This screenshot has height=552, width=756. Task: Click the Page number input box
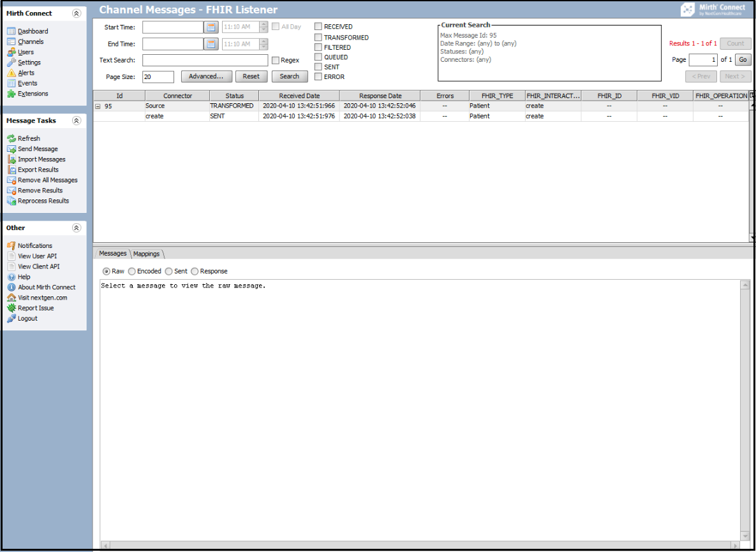coord(704,60)
